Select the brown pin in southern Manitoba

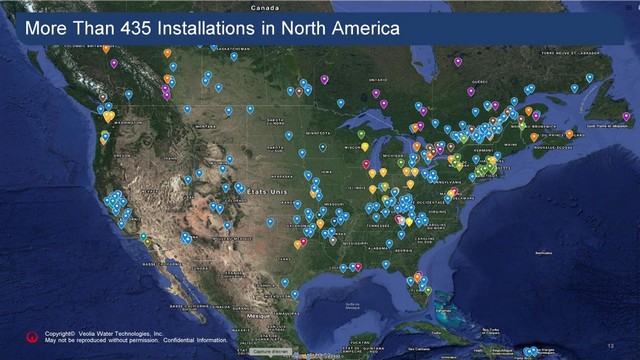299,92
